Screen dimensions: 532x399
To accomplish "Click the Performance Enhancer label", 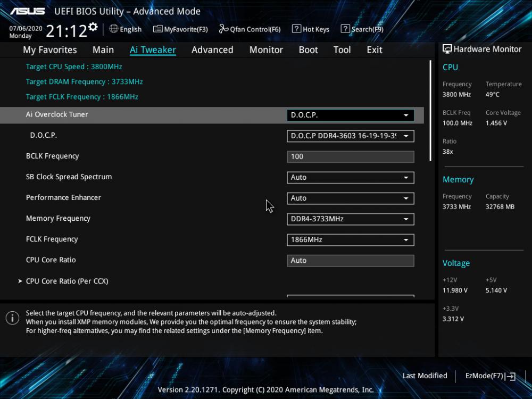I will coord(63,197).
